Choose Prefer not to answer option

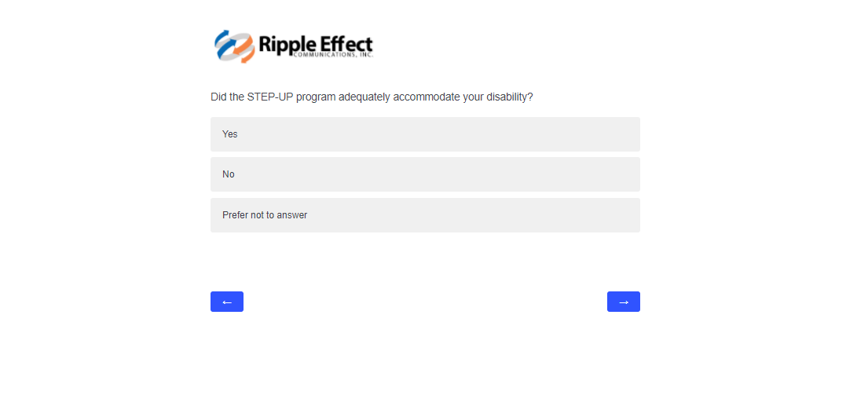(425, 215)
